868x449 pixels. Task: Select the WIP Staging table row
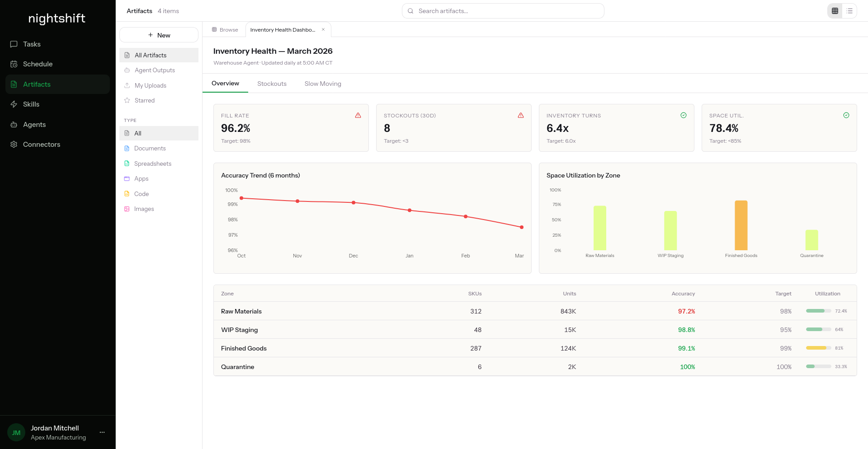(535, 330)
